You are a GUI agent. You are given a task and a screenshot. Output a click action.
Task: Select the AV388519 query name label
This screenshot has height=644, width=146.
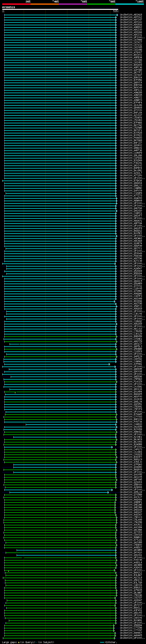coord(8,8)
